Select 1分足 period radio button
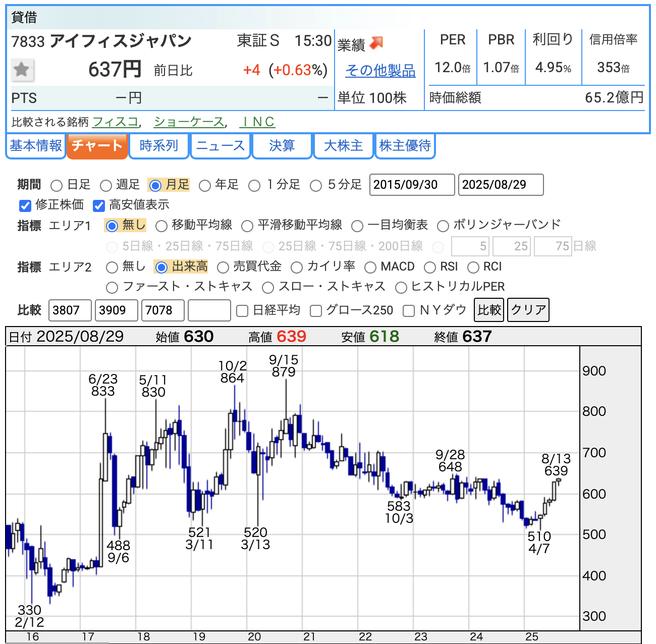This screenshot has width=656, height=644. [x=254, y=186]
